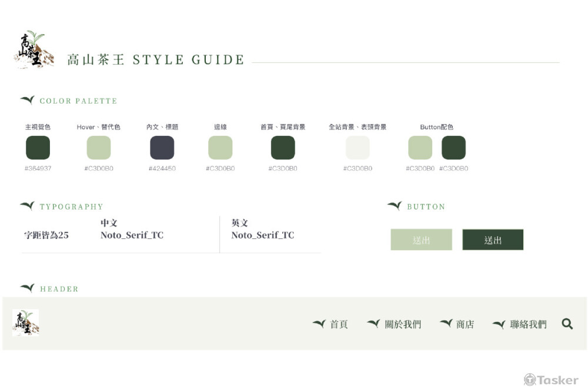Click the leaf icon beside HEADER heading
This screenshot has height=392, width=588.
click(x=27, y=288)
